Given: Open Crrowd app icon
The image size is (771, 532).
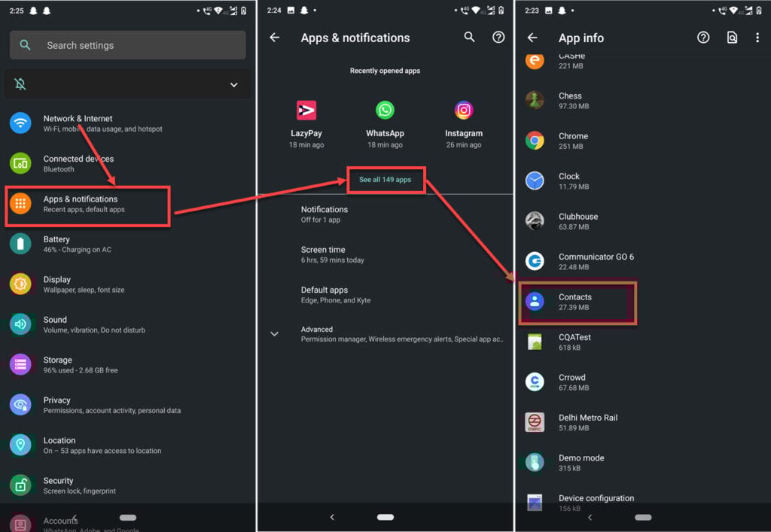Looking at the screenshot, I should 535,382.
